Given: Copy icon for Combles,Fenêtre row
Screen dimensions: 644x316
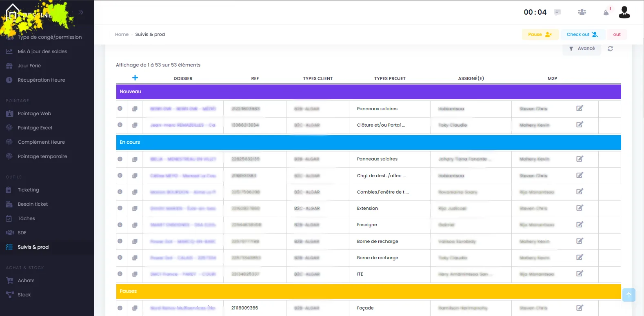Looking at the screenshot, I should [x=135, y=192].
